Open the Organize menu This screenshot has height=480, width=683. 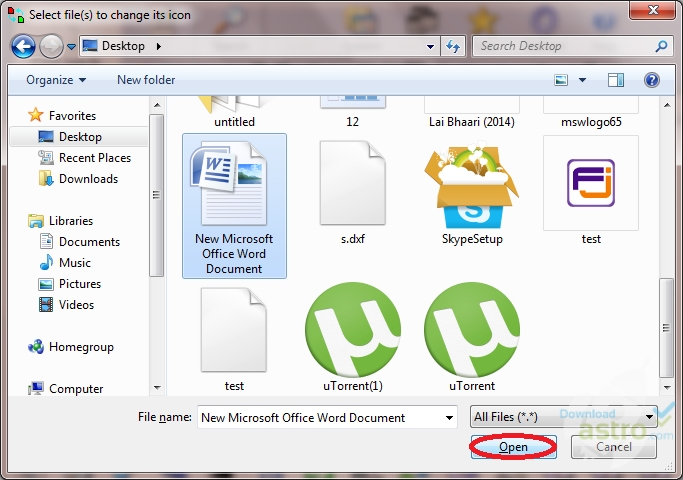(x=56, y=80)
